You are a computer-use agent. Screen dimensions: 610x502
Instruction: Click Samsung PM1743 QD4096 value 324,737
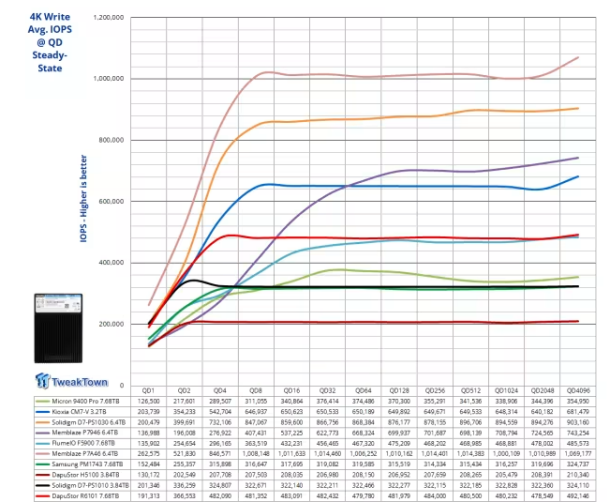578,464
